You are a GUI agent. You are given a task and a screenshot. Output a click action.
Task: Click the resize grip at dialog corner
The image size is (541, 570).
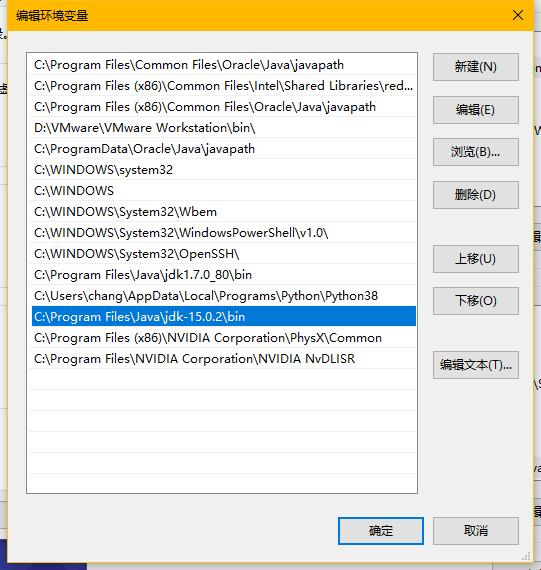[526, 556]
